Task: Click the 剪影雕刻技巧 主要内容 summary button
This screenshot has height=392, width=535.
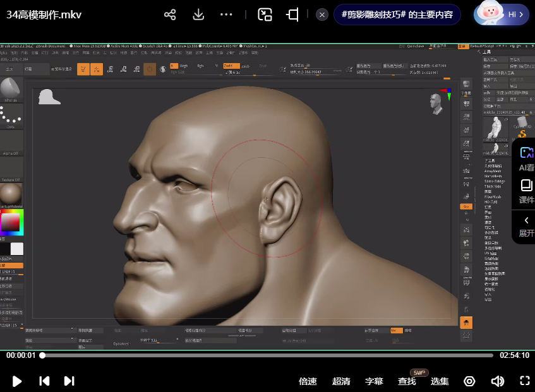Action: point(397,15)
